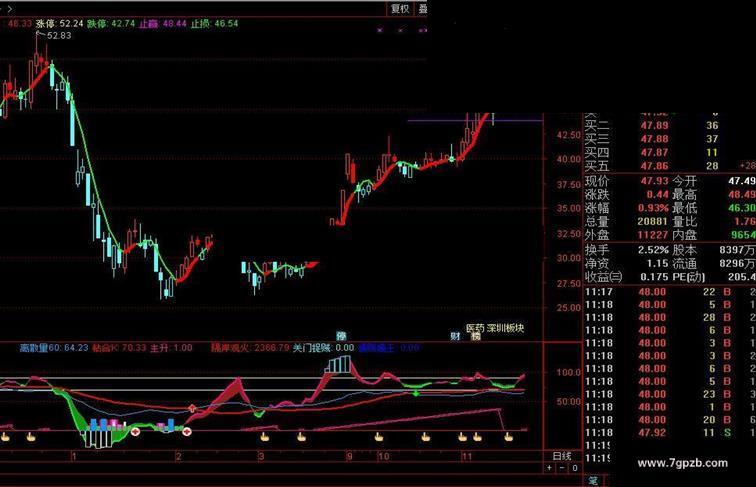Click the 最低 label
The image size is (756, 487).
[x=684, y=208]
